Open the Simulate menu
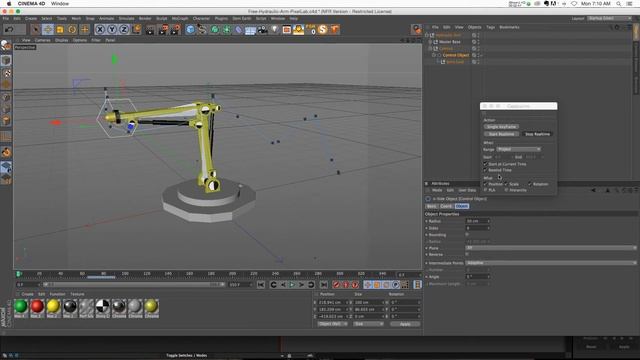 pyautogui.click(x=126, y=18)
